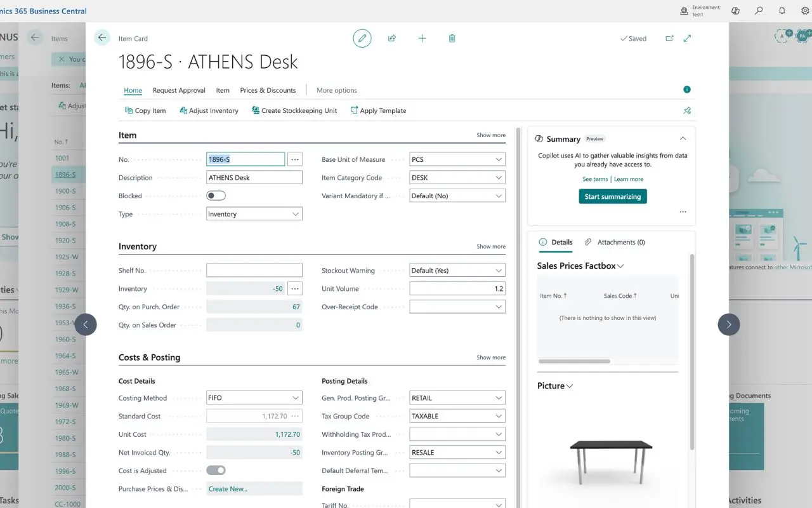Click the share icon in header

tap(392, 38)
